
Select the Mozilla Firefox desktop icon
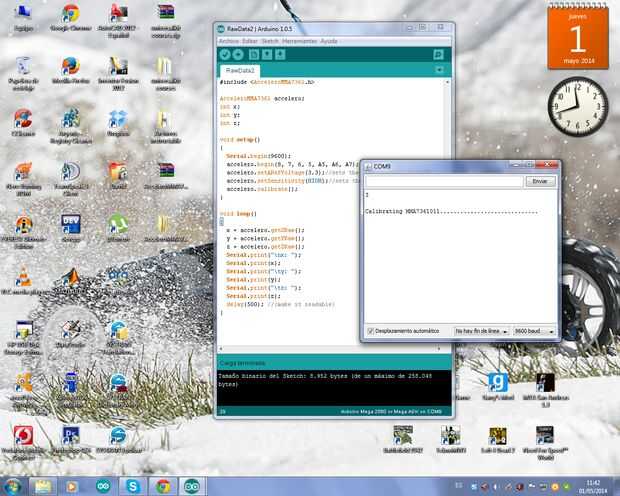[71, 70]
